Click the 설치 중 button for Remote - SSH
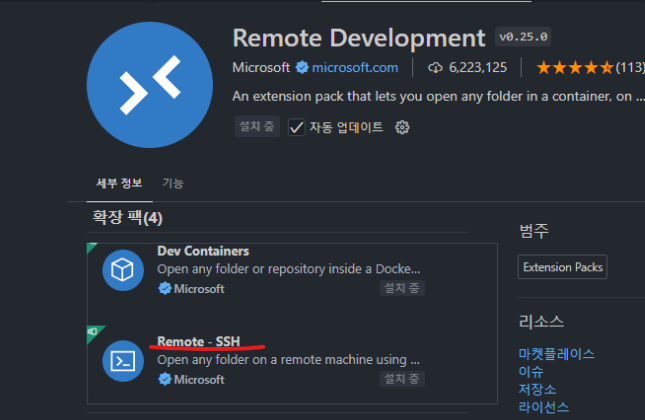645x420 pixels. coord(402,379)
